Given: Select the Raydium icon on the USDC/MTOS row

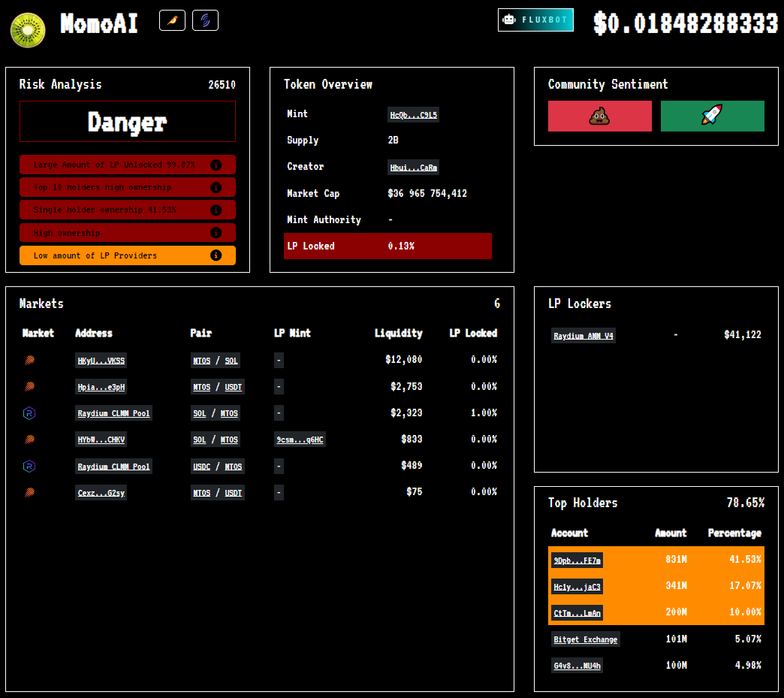Looking at the screenshot, I should click(x=29, y=466).
